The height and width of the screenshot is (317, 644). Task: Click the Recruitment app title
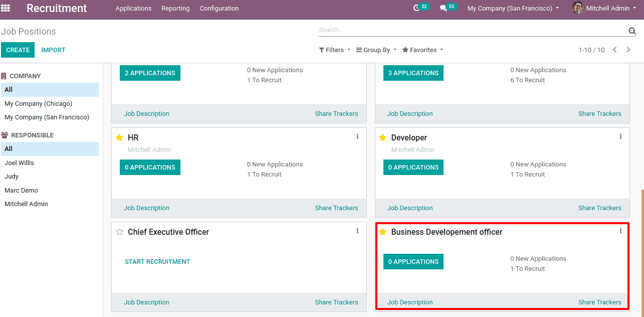57,8
